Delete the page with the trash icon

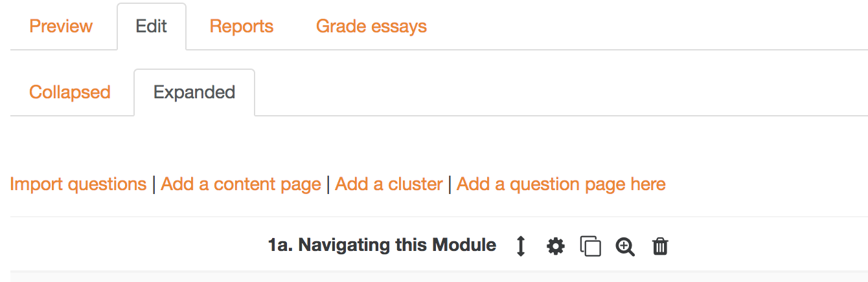click(x=660, y=246)
